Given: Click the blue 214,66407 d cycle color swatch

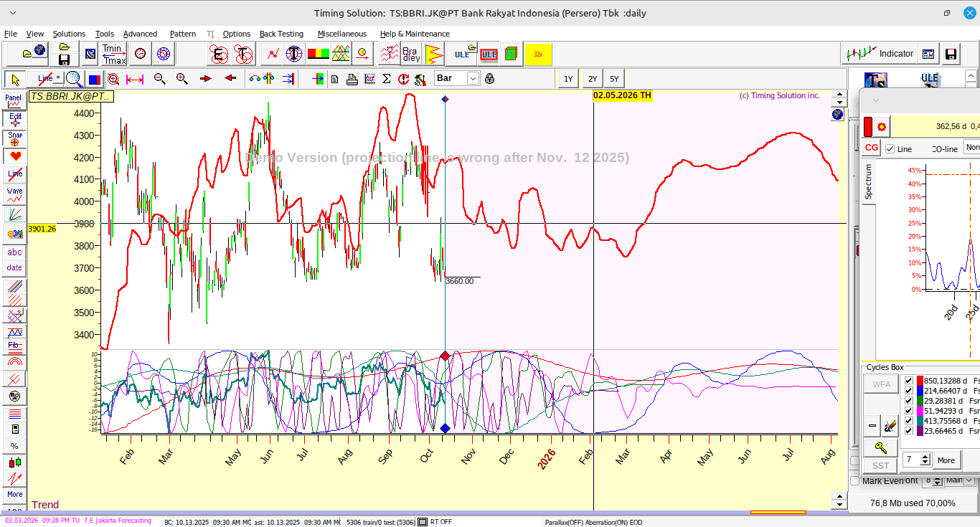Looking at the screenshot, I should [920, 391].
